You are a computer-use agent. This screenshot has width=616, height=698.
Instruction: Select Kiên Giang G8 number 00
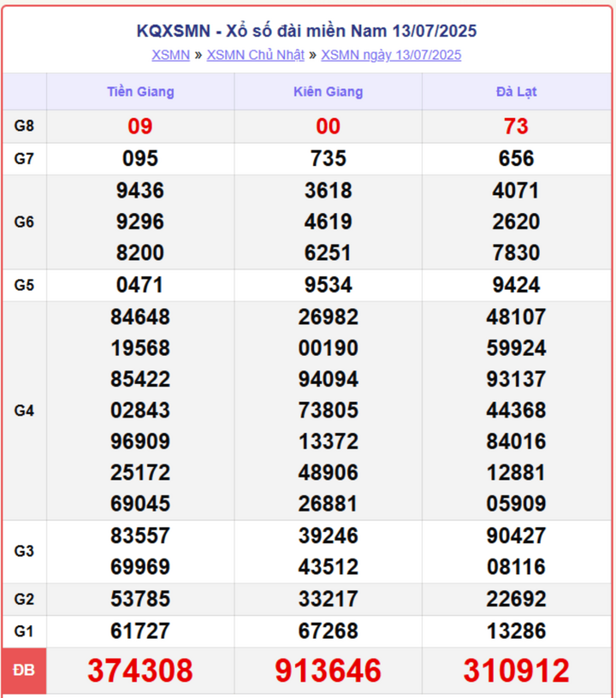click(328, 127)
